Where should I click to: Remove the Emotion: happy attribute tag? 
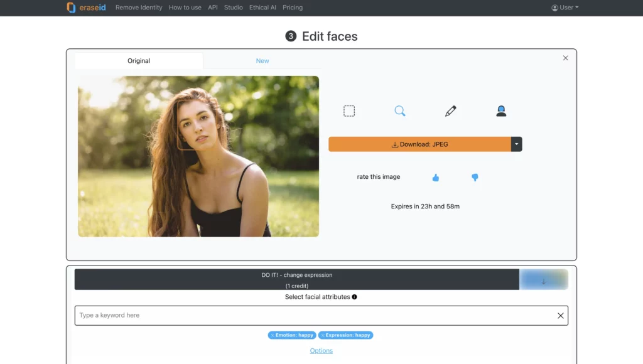coord(272,335)
